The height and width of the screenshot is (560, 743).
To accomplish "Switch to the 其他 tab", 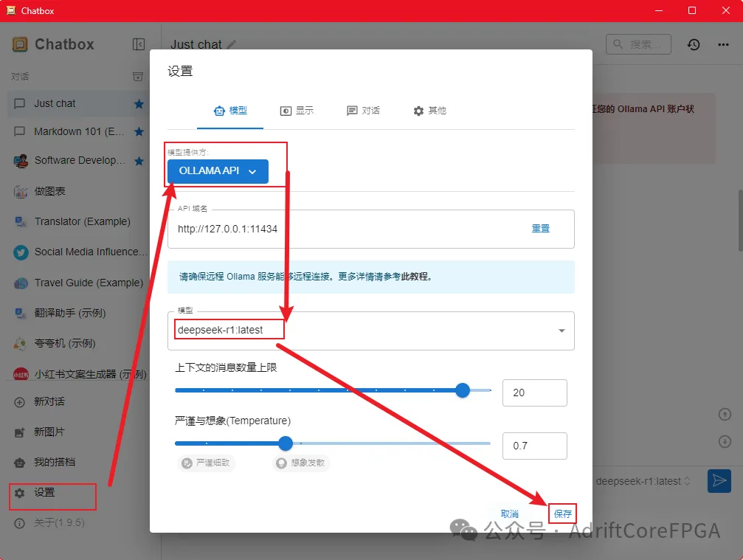I will click(429, 111).
